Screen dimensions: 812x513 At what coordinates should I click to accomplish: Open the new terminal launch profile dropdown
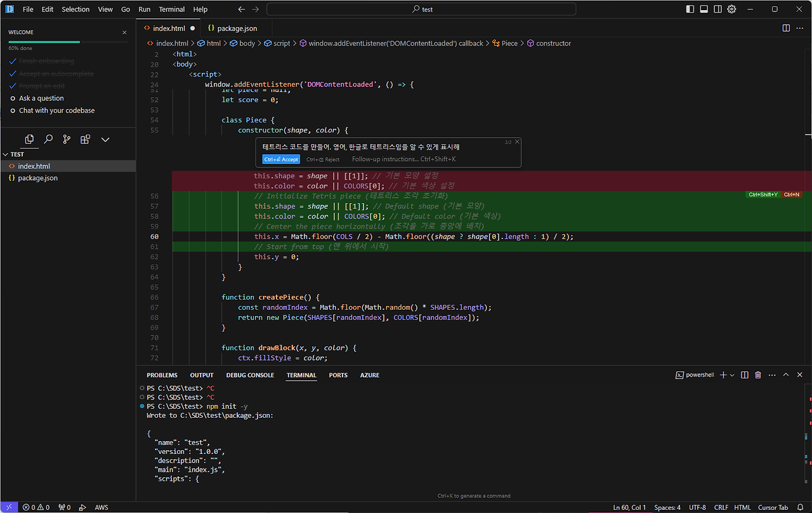click(732, 375)
